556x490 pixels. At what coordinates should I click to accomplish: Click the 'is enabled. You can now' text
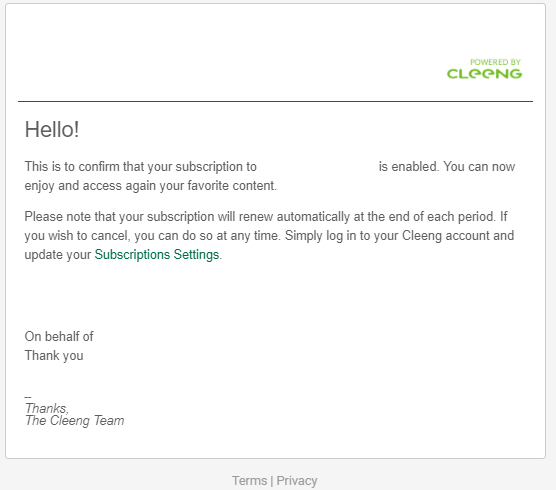[x=447, y=166]
